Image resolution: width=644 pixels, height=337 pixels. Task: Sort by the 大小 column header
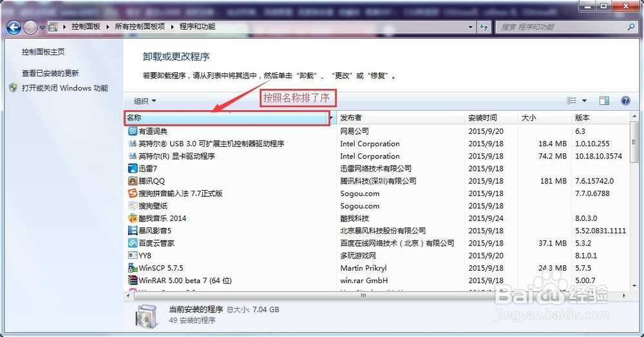(545, 117)
